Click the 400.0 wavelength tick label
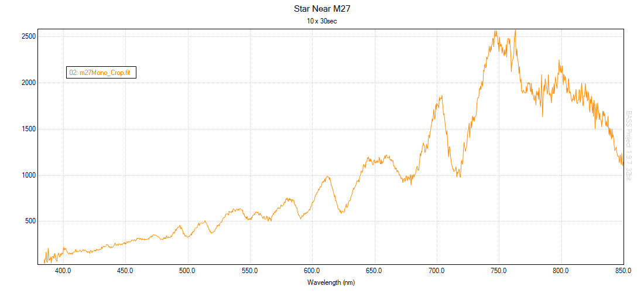Image resolution: width=644 pixels, height=293 pixels. 63,271
